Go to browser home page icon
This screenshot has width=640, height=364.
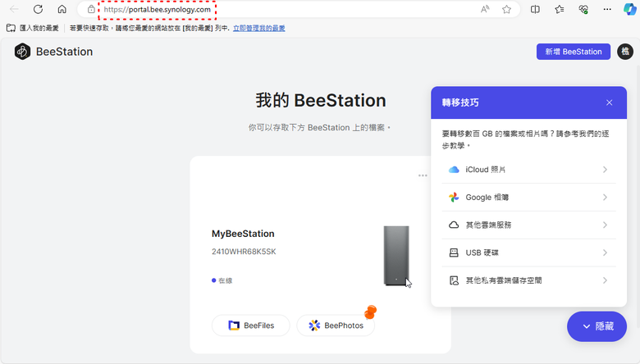click(x=62, y=9)
